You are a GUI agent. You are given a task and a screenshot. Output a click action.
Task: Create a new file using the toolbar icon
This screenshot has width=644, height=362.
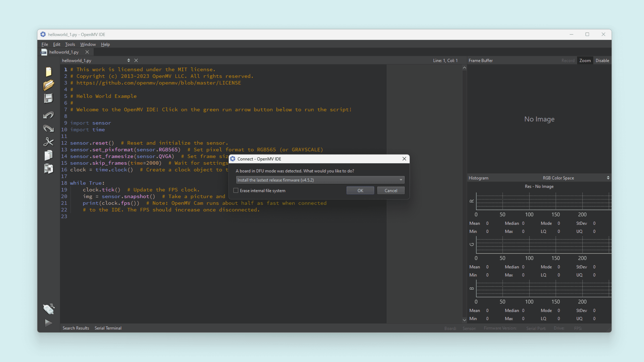click(48, 72)
